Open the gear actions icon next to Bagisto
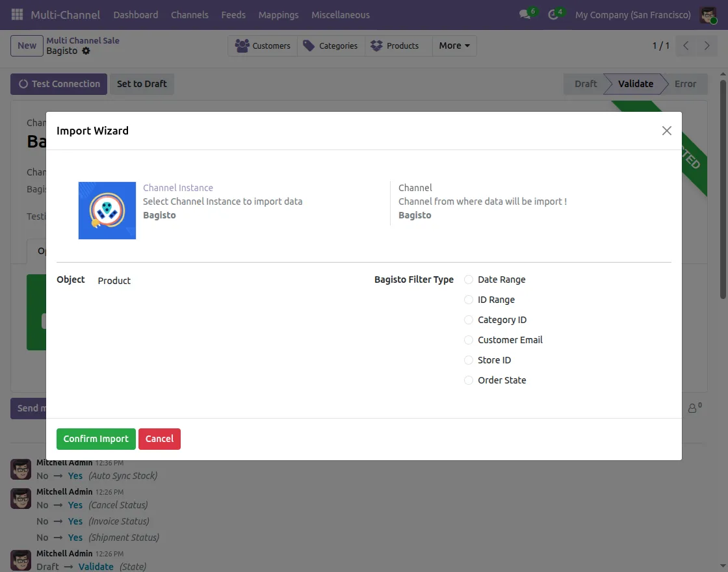Image resolution: width=728 pixels, height=572 pixels. point(86,51)
